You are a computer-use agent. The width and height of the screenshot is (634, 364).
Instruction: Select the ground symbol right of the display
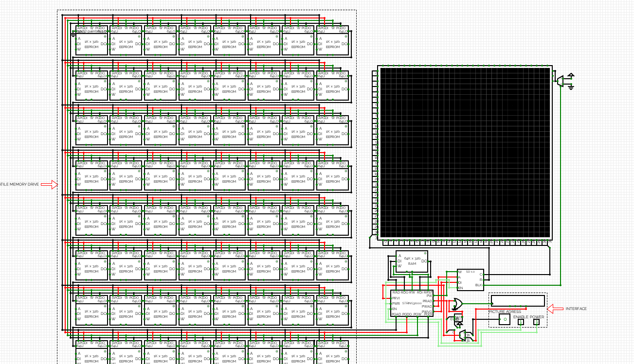pyautogui.click(x=571, y=87)
